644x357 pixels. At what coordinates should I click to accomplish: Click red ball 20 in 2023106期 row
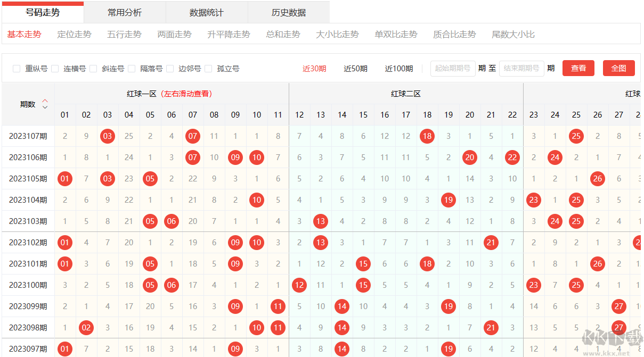pos(470,157)
